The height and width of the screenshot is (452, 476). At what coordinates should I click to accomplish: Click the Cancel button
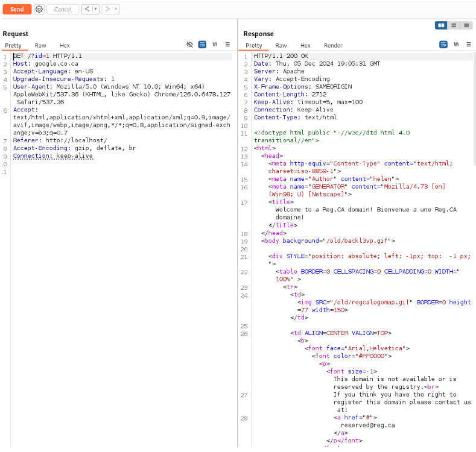click(63, 9)
